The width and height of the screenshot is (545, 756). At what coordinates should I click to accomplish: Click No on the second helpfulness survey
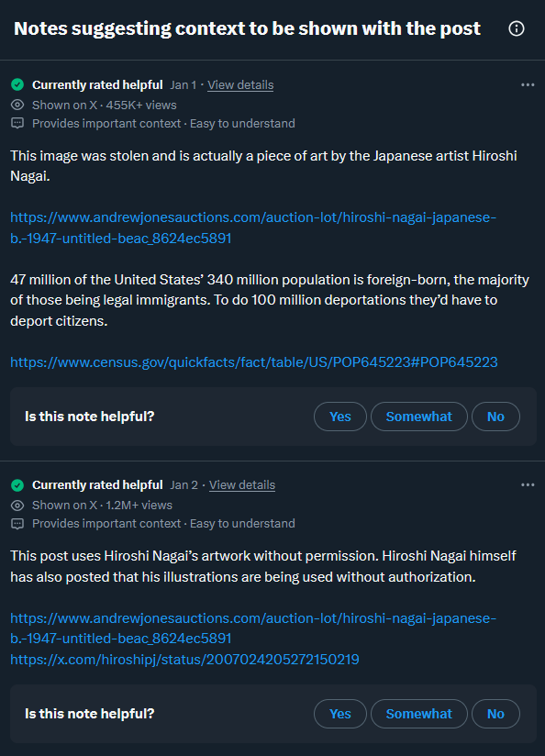(495, 714)
